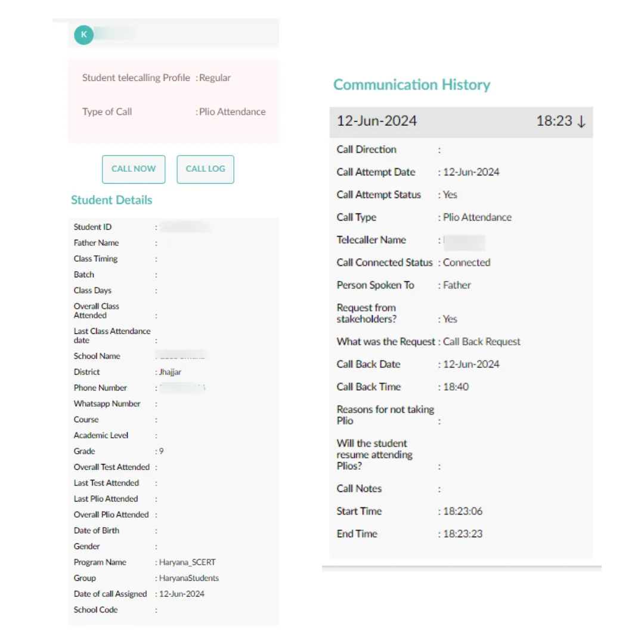Click the Date of Birth label
The image size is (644, 644).
click(x=96, y=531)
